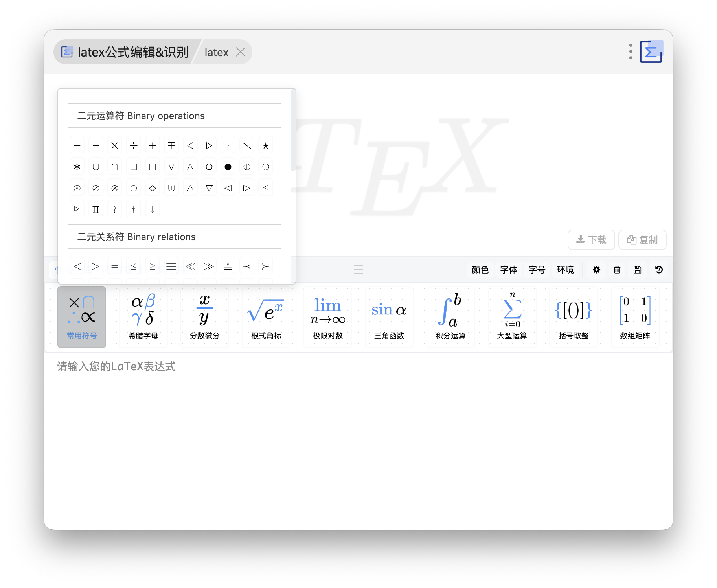Insert the square cap ⊓ symbol
Viewport: 717px width, 588px height.
tap(153, 167)
